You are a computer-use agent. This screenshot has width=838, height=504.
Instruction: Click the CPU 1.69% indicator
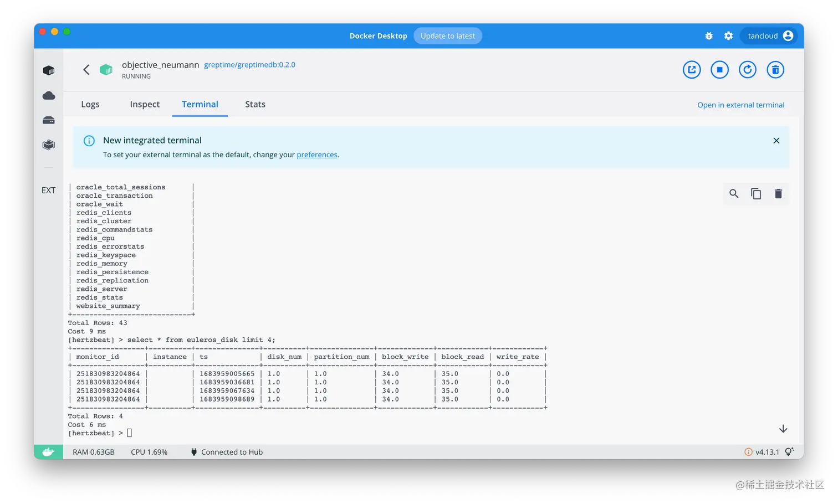pyautogui.click(x=149, y=452)
